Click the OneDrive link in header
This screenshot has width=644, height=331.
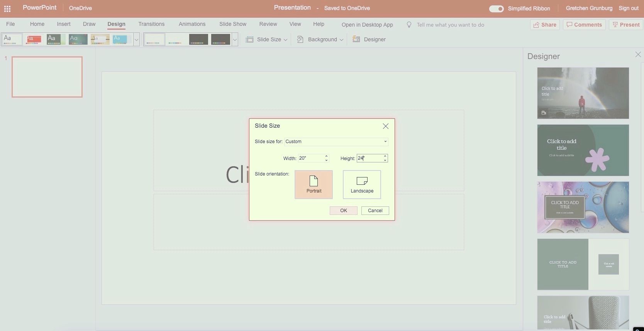pyautogui.click(x=80, y=8)
